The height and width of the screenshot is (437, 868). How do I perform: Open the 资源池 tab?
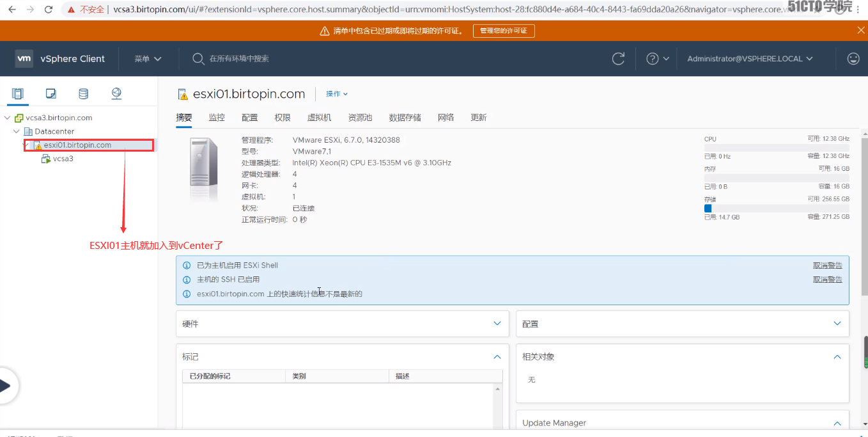tap(360, 118)
